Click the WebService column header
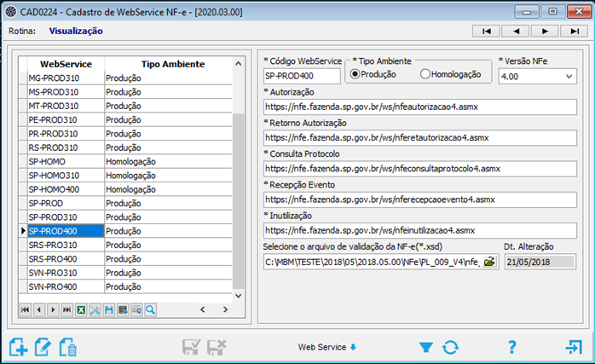Screen dimensions: 595x364 (x=66, y=64)
